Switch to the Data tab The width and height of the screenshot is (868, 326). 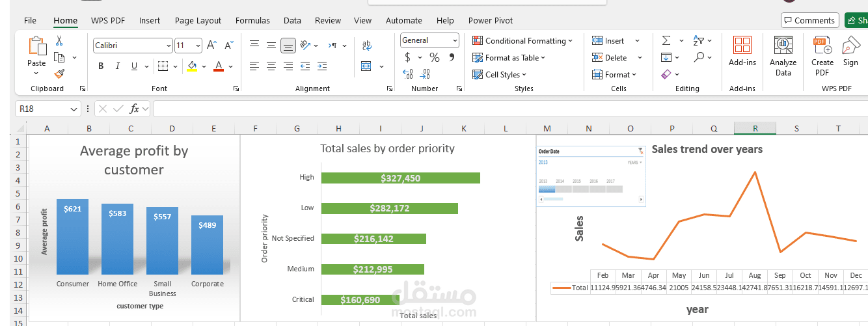(292, 20)
